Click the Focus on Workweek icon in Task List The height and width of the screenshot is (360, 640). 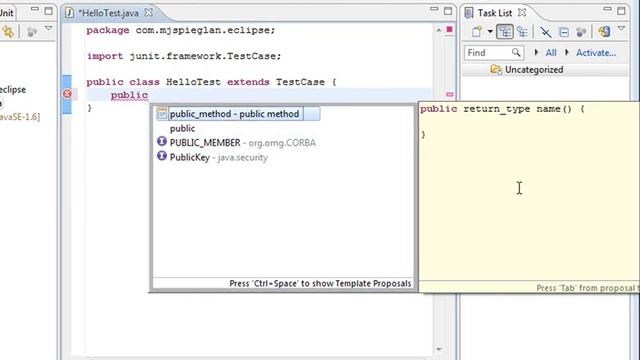[581, 32]
